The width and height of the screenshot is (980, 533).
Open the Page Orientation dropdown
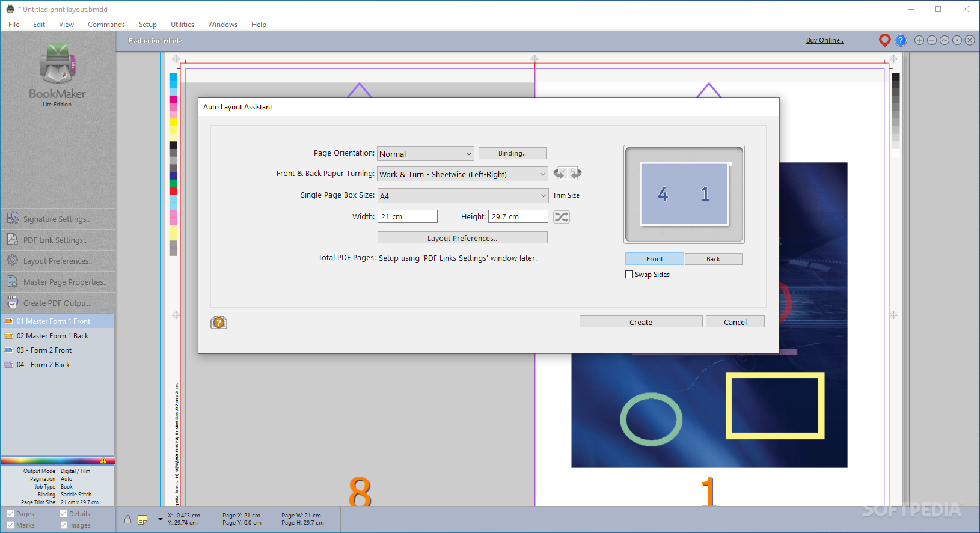click(426, 154)
